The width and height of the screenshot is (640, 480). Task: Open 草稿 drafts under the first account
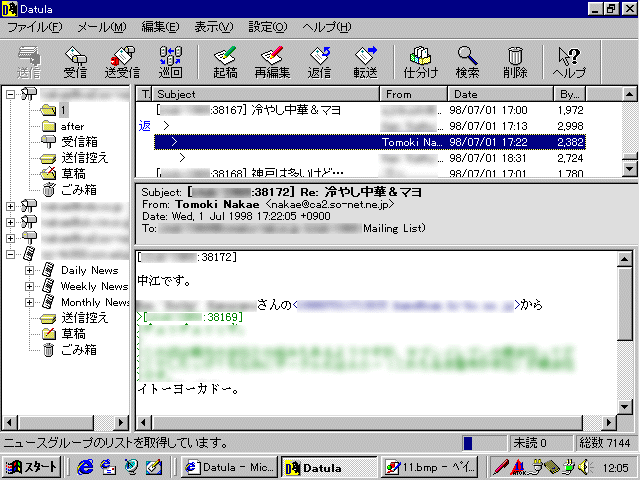click(x=73, y=174)
